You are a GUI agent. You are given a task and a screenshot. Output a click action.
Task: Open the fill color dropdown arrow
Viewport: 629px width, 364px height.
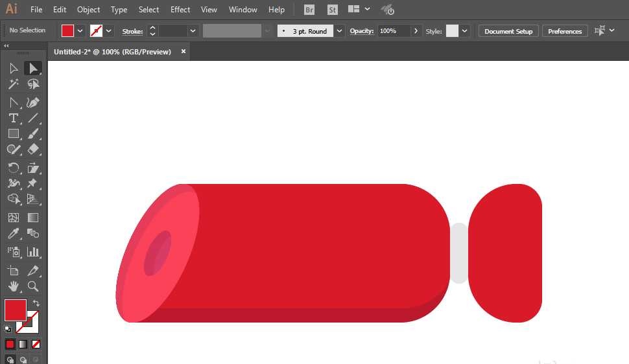[x=80, y=31]
